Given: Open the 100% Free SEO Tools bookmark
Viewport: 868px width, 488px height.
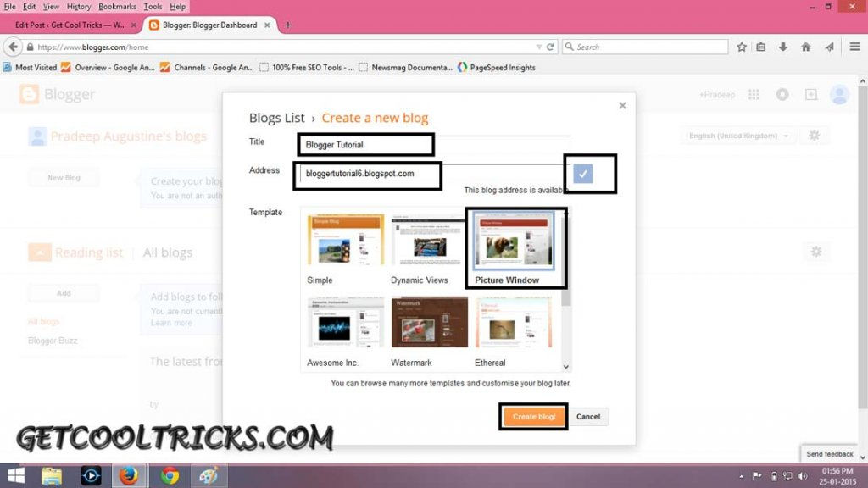Looking at the screenshot, I should pos(307,68).
